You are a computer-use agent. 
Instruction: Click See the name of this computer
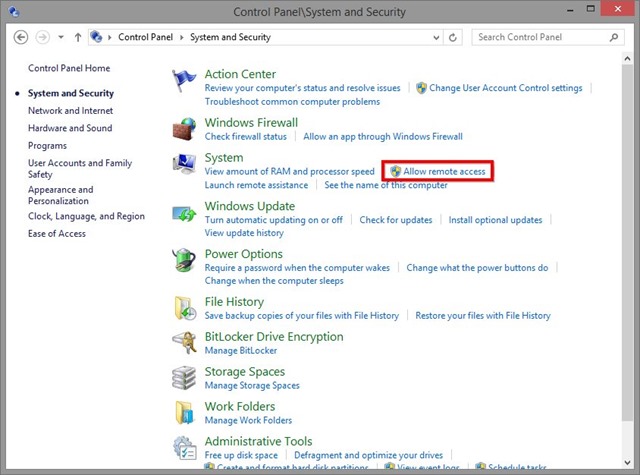click(x=386, y=185)
